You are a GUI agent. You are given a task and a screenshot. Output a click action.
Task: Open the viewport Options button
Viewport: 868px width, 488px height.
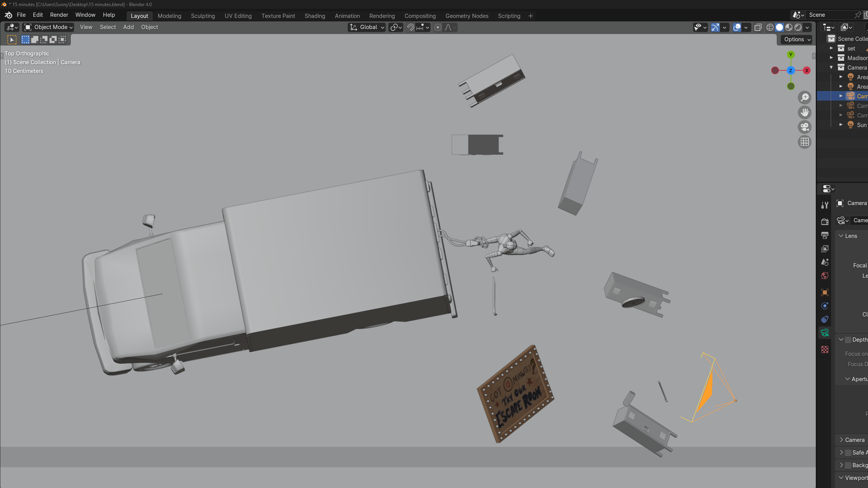pyautogui.click(x=797, y=40)
